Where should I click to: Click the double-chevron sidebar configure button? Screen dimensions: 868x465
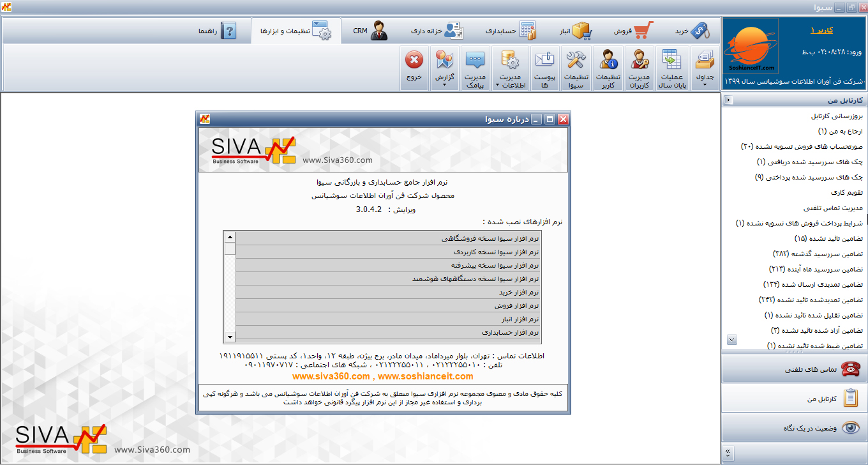(728, 454)
